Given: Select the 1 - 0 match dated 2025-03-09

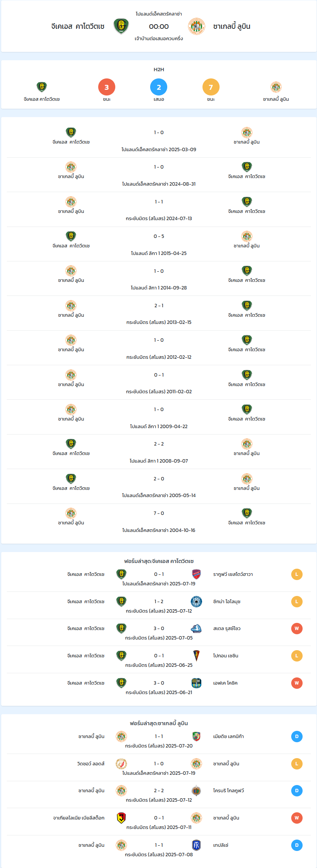Looking at the screenshot, I should 158,140.
